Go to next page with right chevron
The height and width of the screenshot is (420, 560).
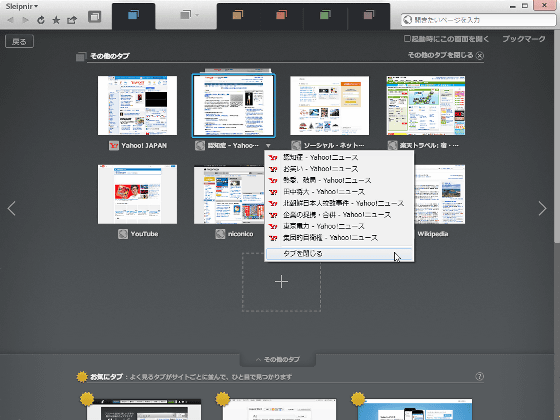pyautogui.click(x=542, y=209)
